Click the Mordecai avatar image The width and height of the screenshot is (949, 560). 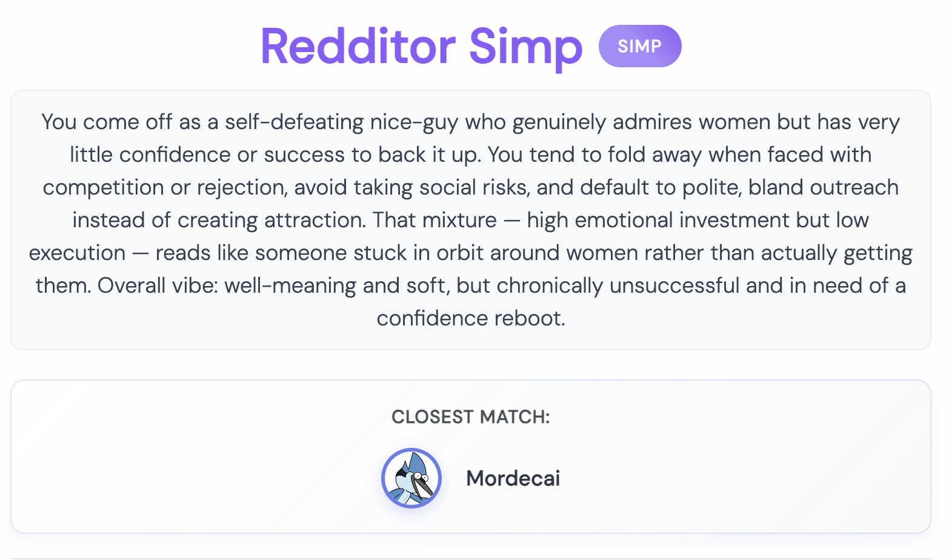411,478
